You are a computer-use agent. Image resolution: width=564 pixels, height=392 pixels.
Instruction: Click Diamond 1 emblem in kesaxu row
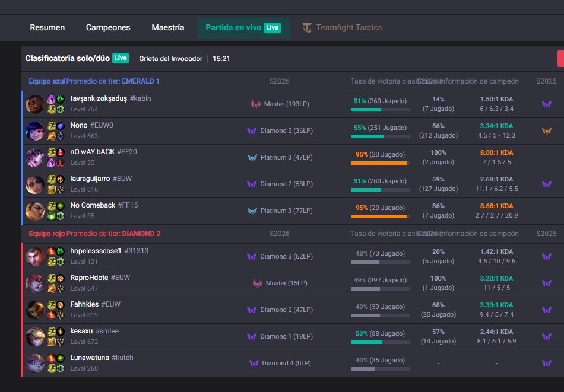252,337
